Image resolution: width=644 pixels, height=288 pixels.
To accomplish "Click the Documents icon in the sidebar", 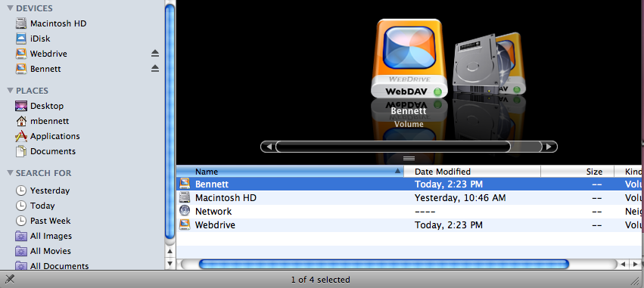I will tap(21, 151).
